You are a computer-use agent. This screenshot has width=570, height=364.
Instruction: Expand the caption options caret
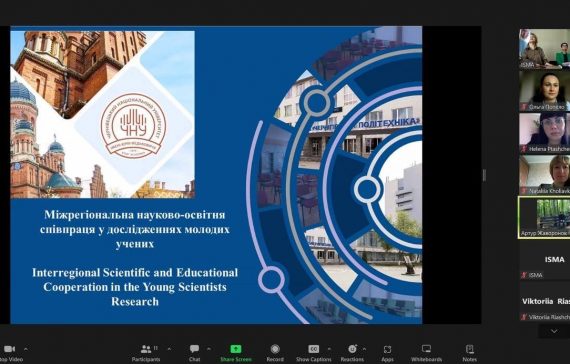pos(329,349)
